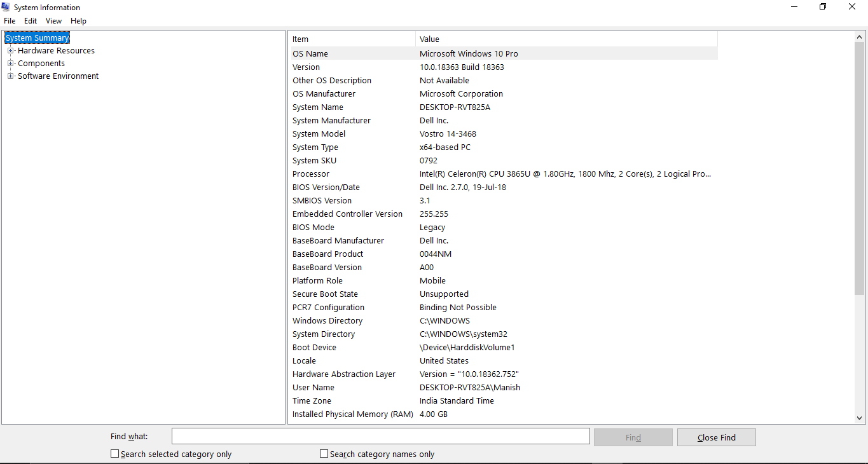Image resolution: width=868 pixels, height=464 pixels.
Task: Click the 'Find what' search field
Action: (x=381, y=436)
